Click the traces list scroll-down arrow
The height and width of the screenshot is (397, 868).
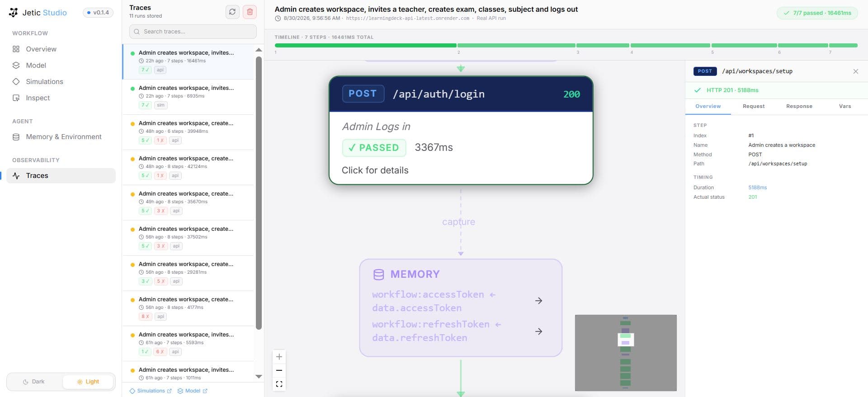tap(259, 376)
